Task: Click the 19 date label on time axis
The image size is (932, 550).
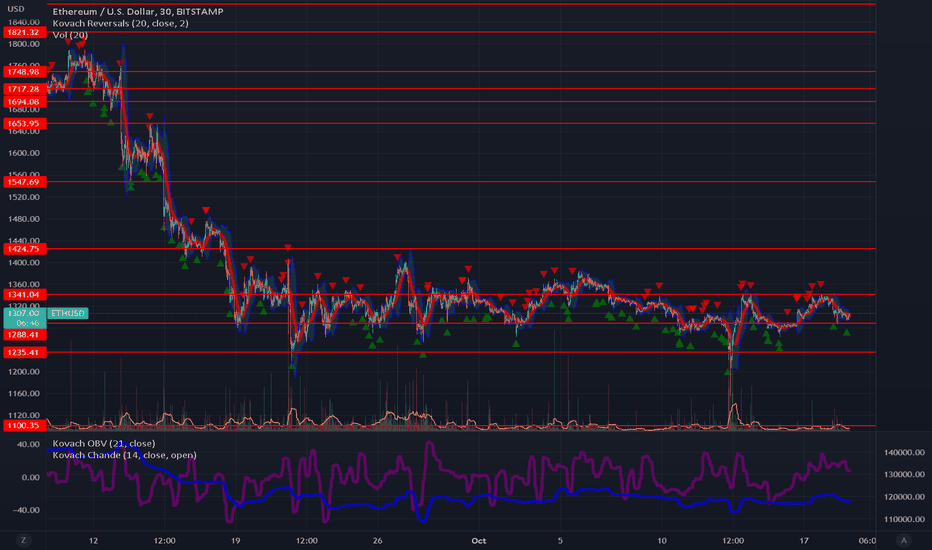Action: (235, 540)
